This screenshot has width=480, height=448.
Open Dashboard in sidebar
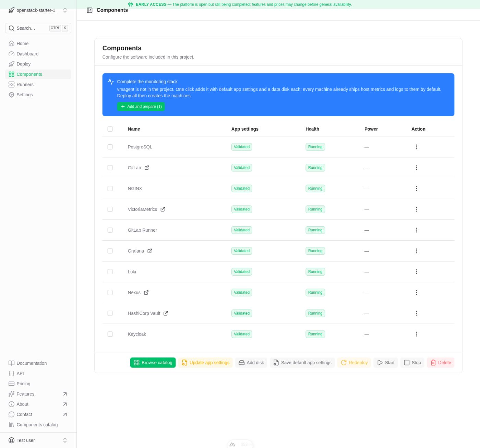pos(38,54)
